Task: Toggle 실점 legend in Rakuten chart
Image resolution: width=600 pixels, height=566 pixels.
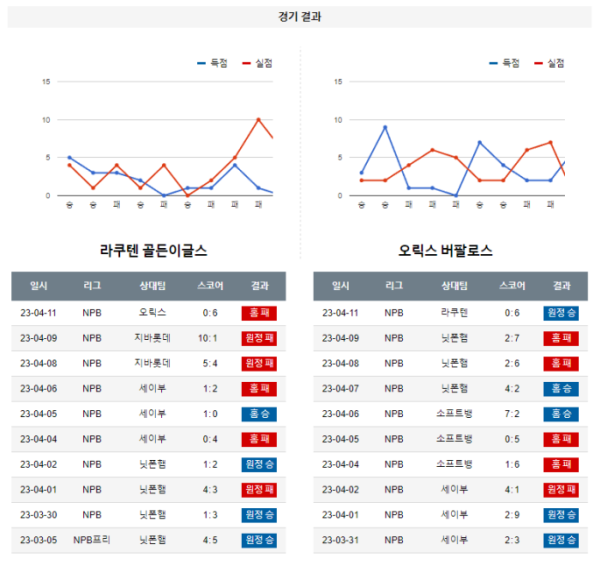Action: (x=258, y=63)
